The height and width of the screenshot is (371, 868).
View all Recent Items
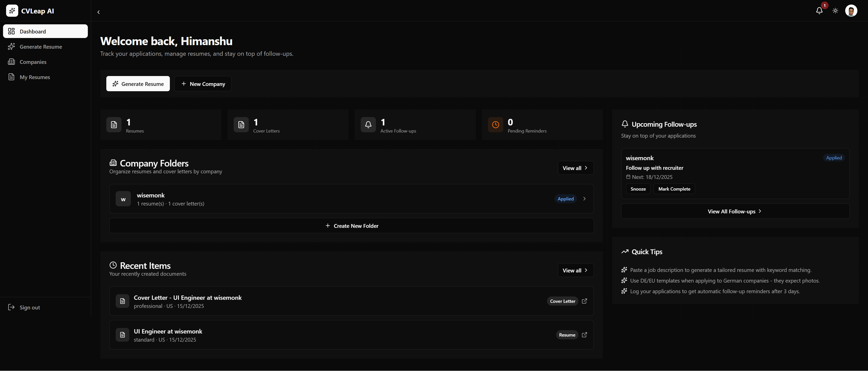click(x=576, y=270)
